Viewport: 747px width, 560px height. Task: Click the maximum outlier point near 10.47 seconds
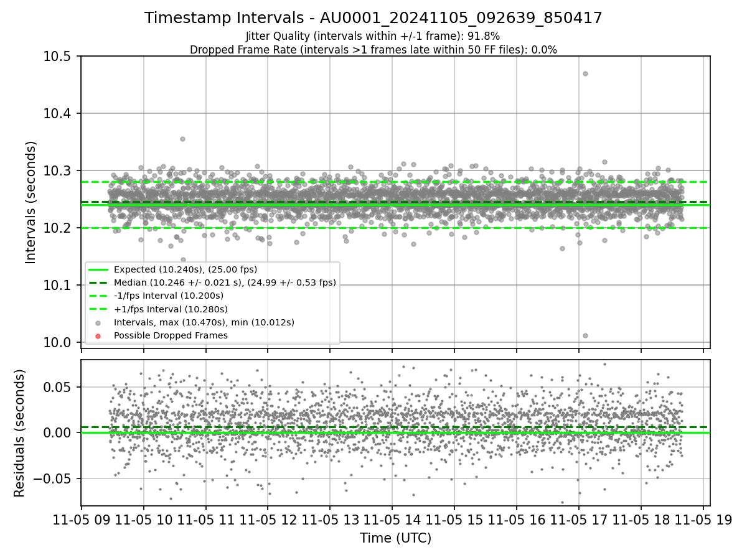click(x=585, y=73)
